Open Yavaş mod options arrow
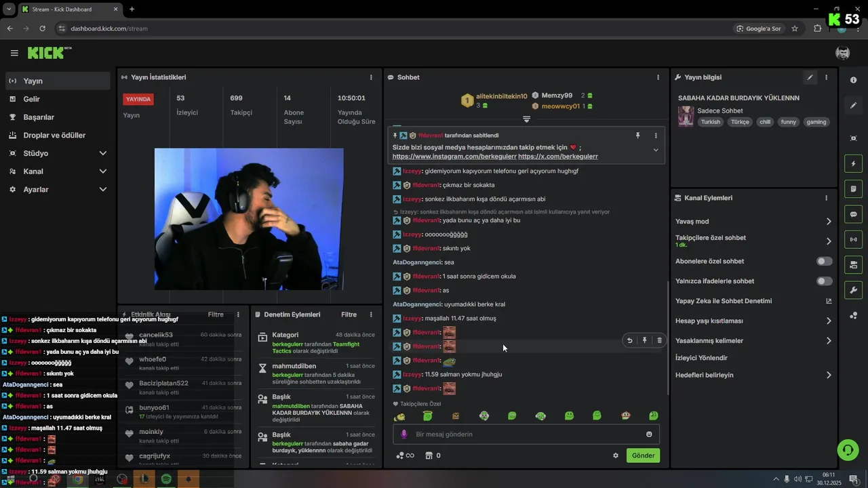Image resolution: width=868 pixels, height=488 pixels. (829, 222)
